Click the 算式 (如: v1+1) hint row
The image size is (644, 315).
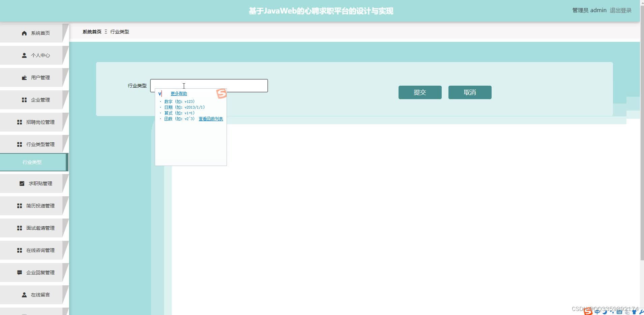(x=179, y=113)
